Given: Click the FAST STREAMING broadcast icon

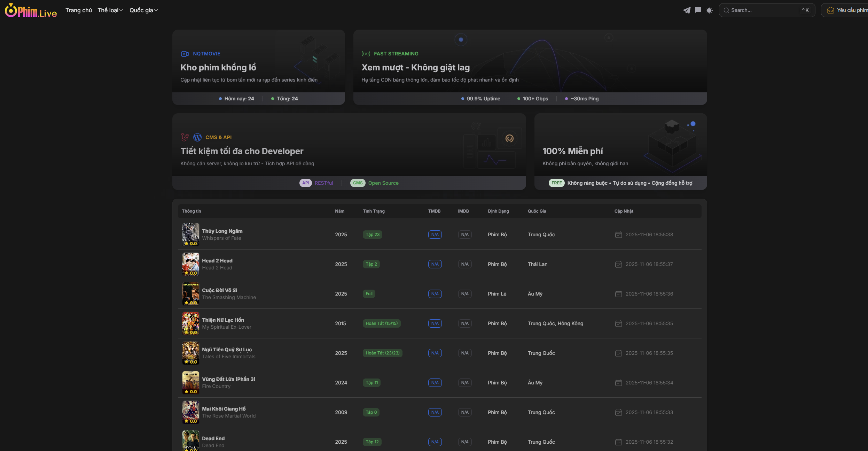Looking at the screenshot, I should [366, 53].
